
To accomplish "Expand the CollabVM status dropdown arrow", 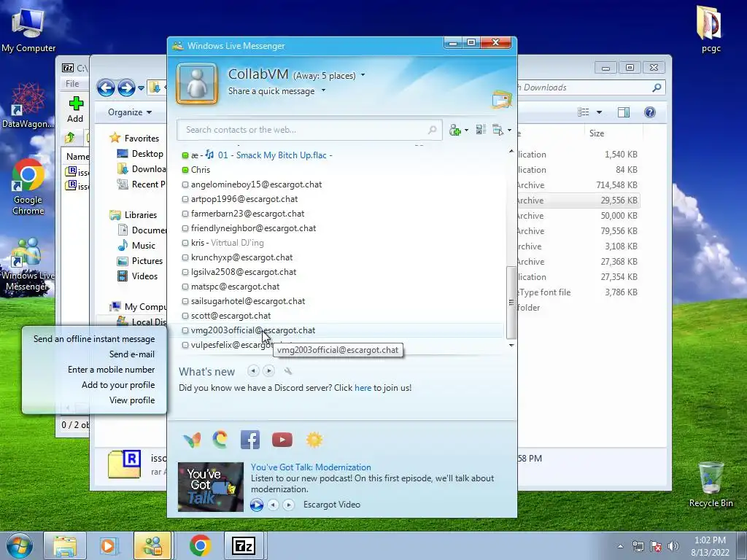I will click(363, 75).
